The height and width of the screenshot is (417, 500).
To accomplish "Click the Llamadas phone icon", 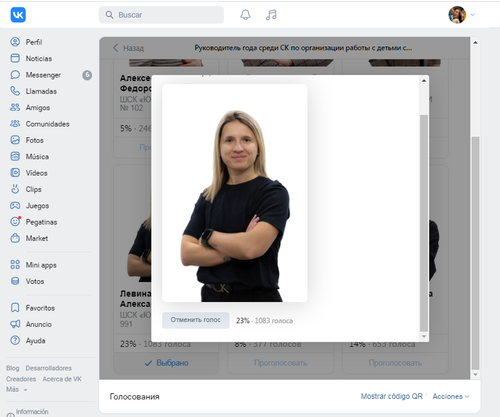I will tap(15, 91).
